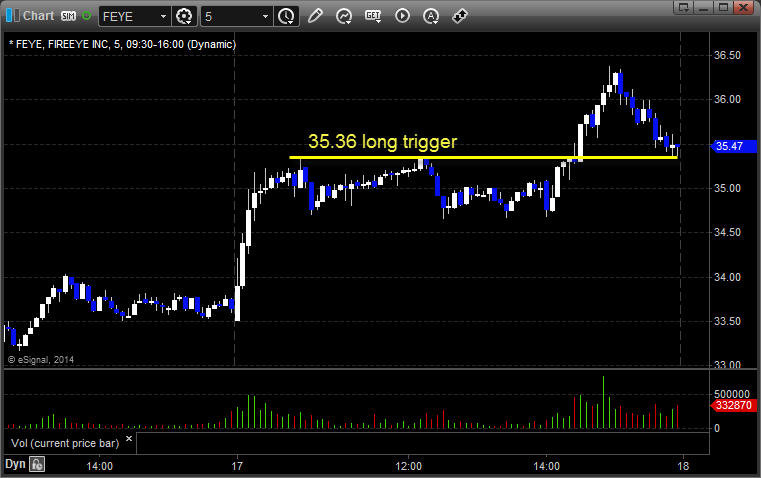
Task: Open the GET tools menu
Action: click(373, 16)
